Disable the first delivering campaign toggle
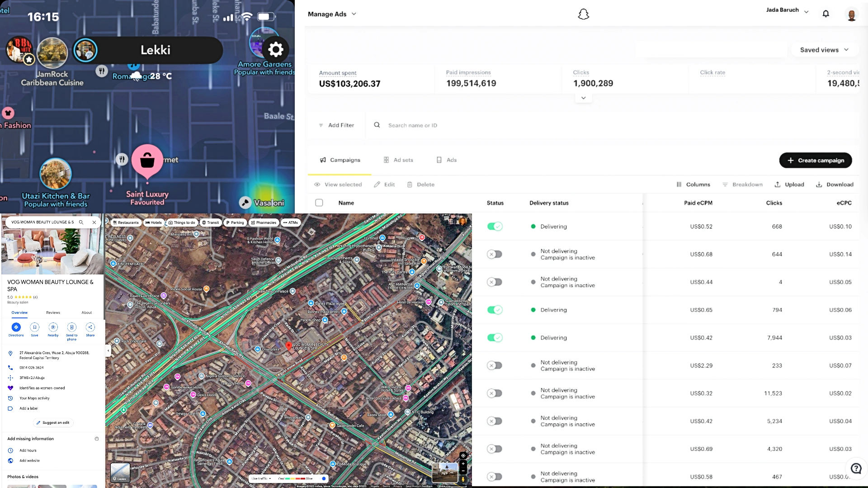This screenshot has height=488, width=868. [x=495, y=227]
